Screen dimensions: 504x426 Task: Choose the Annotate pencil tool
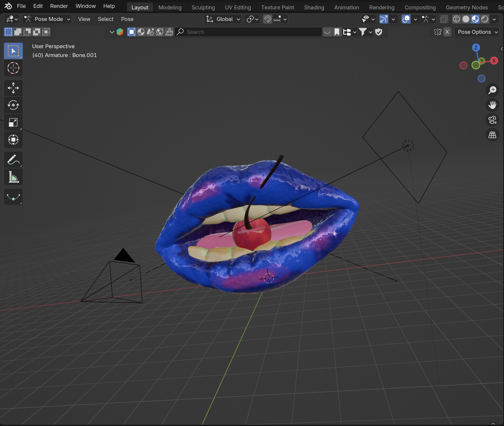tap(13, 160)
